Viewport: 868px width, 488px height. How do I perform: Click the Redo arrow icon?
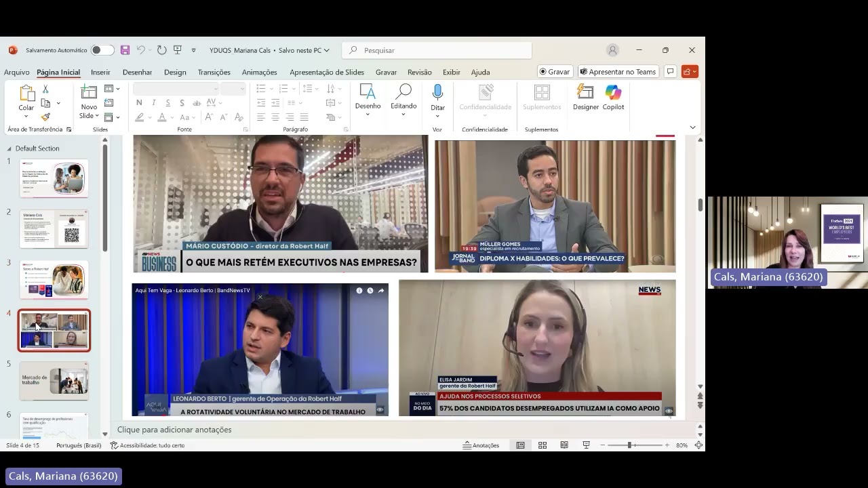[161, 50]
